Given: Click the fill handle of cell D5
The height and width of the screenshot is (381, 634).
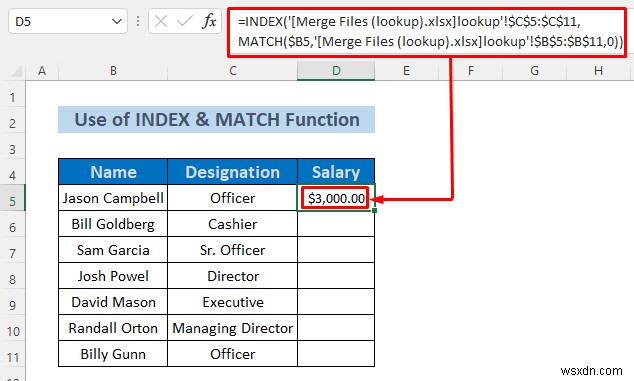Looking at the screenshot, I should coord(374,210).
